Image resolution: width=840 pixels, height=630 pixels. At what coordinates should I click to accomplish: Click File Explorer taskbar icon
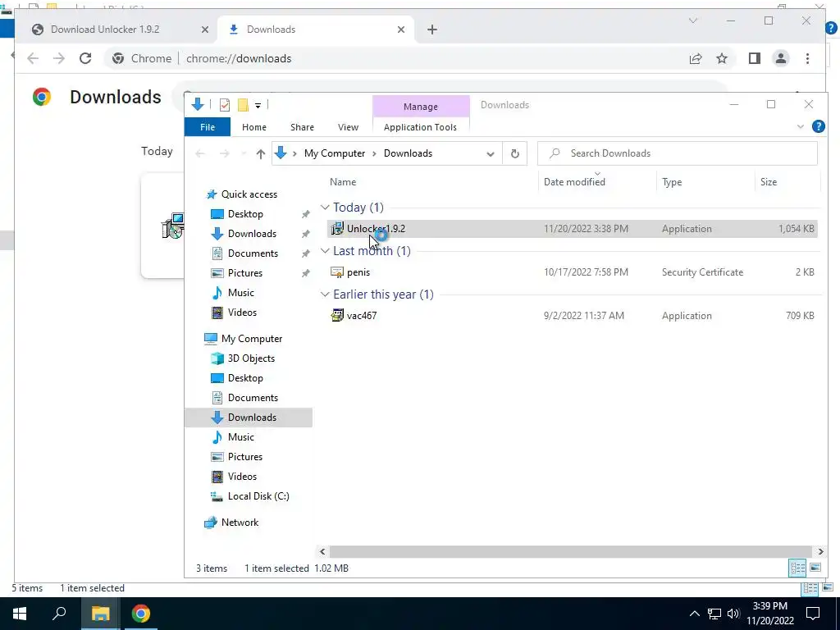[x=100, y=614]
